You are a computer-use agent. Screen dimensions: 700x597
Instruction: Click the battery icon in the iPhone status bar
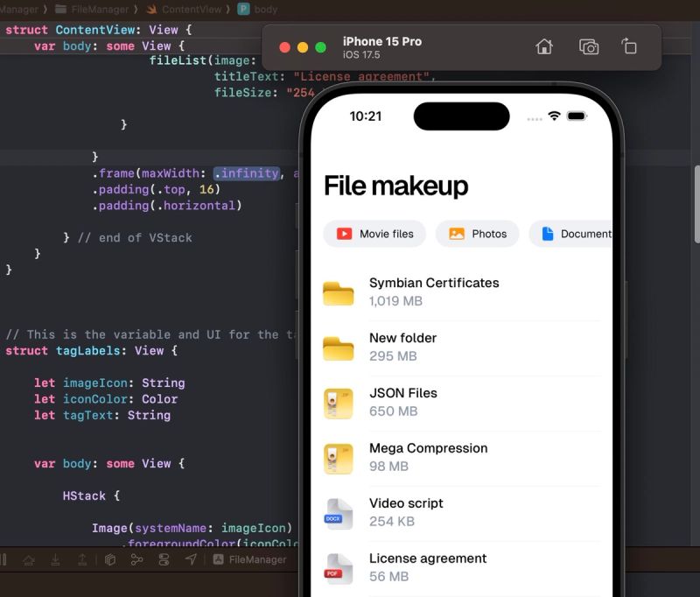tap(577, 116)
